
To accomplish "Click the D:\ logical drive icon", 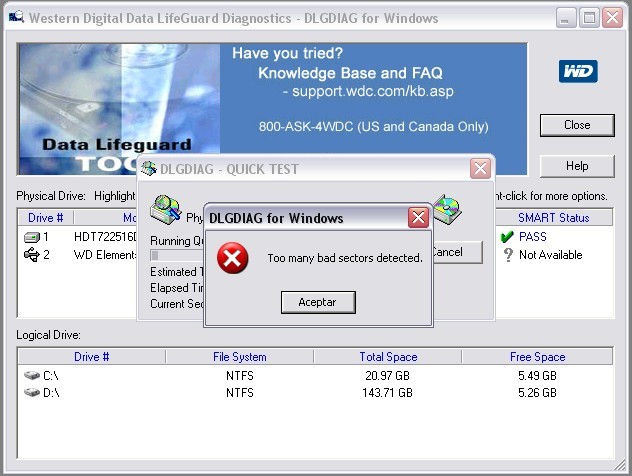I will [x=31, y=392].
